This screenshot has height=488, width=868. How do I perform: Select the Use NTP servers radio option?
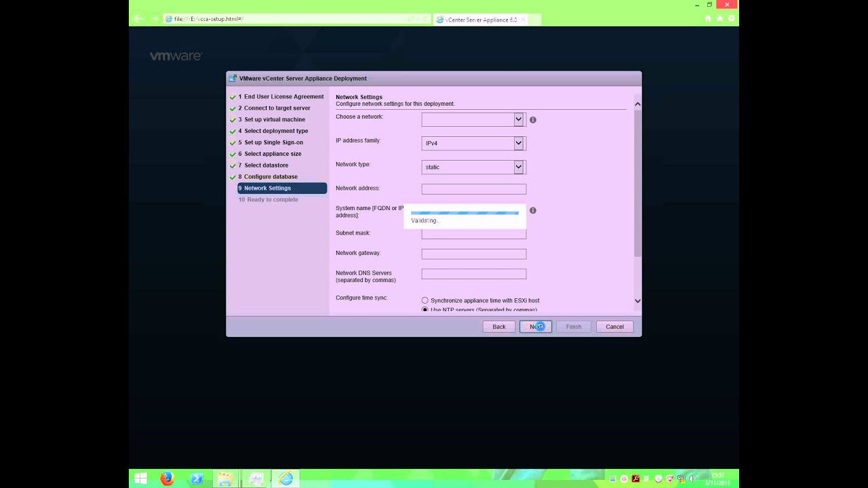tap(425, 310)
